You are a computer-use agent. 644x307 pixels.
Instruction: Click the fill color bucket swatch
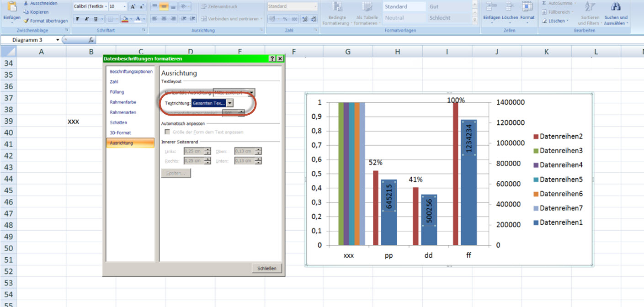[x=124, y=19]
